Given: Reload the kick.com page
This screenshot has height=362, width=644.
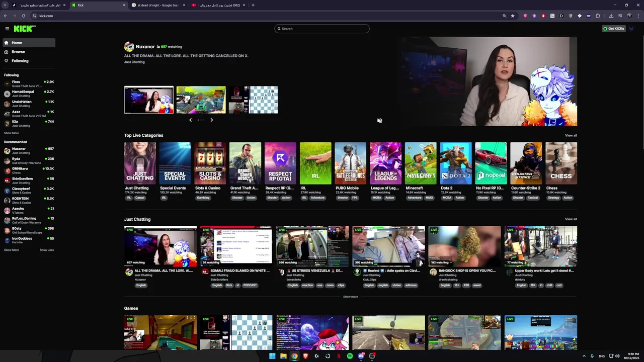Looking at the screenshot, I should pyautogui.click(x=23, y=16).
